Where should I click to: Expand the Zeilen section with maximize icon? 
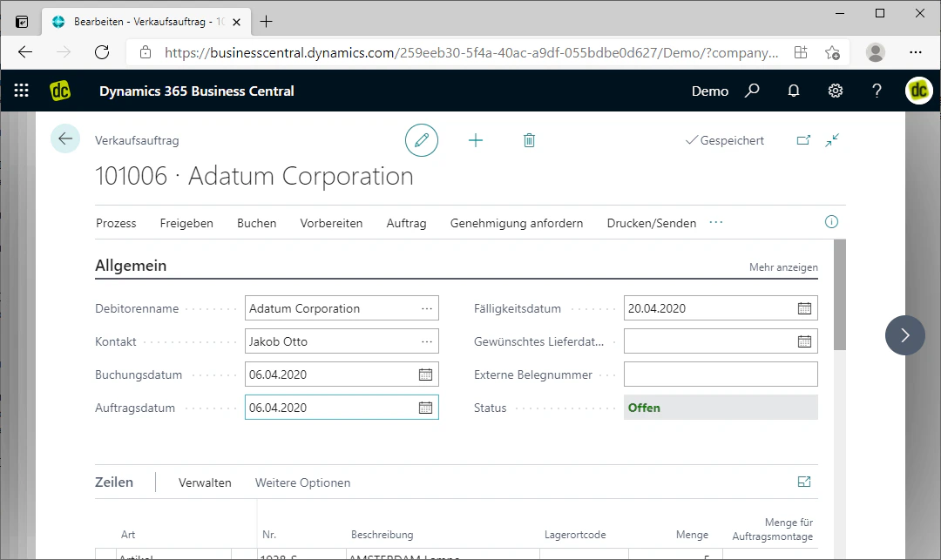[x=804, y=482]
